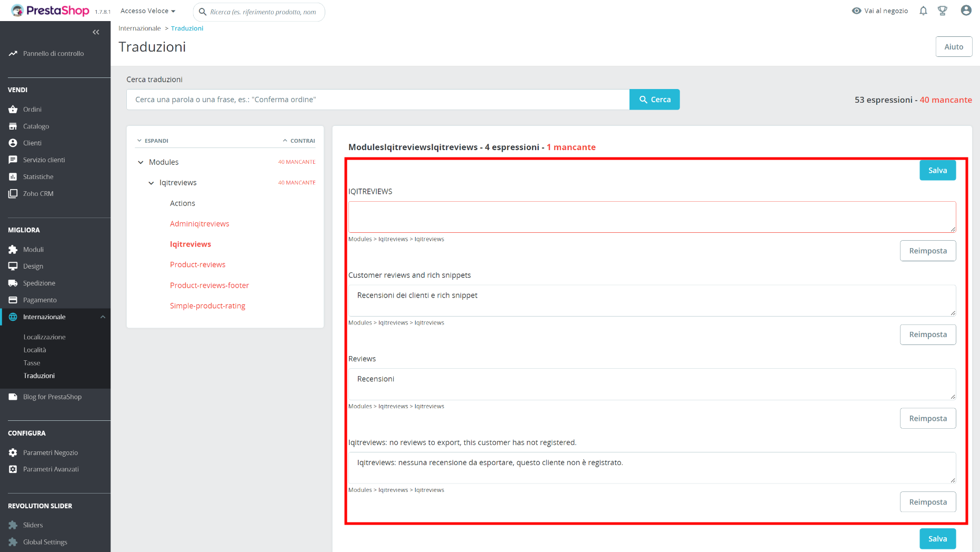Image resolution: width=980 pixels, height=552 pixels.
Task: Click the Ordini basket icon
Action: (x=13, y=110)
